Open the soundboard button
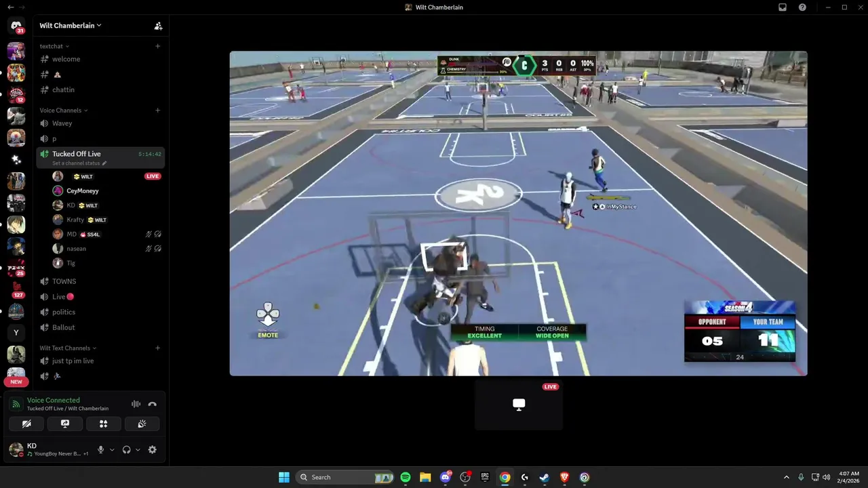 [x=142, y=424]
